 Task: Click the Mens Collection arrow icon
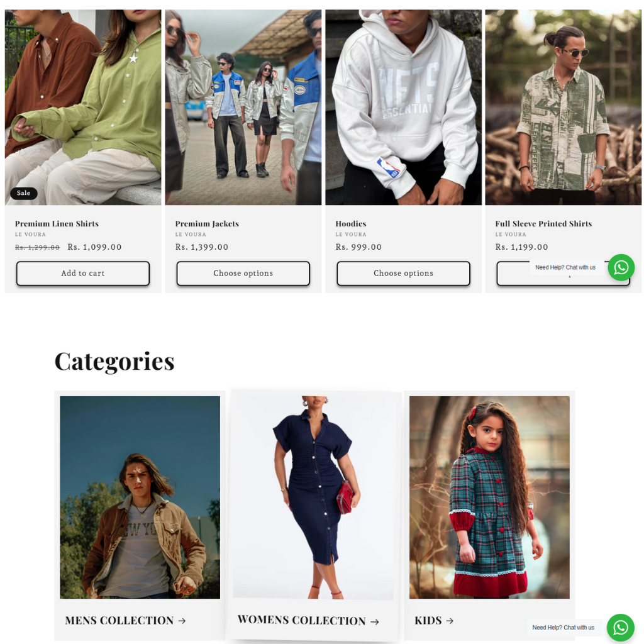click(182, 621)
